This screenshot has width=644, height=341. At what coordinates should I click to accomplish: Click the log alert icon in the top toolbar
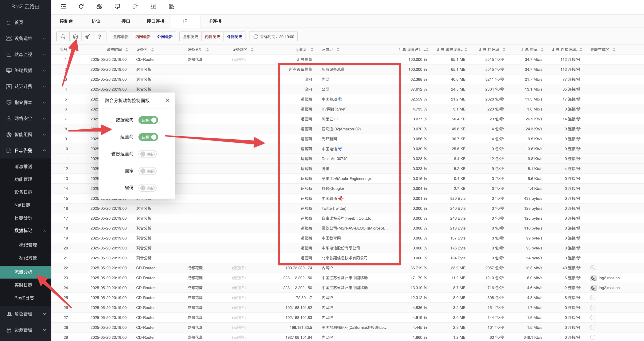point(172,7)
